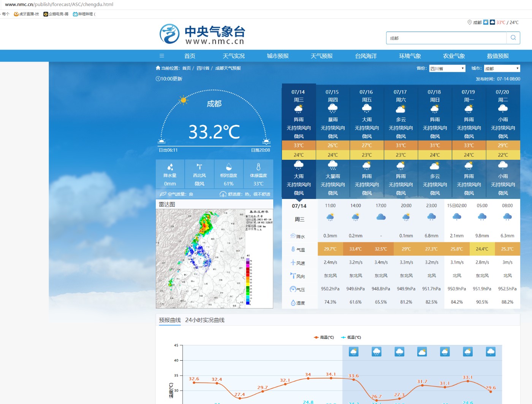
Task: Switch to the 预报曲线 tab
Action: pos(170,320)
